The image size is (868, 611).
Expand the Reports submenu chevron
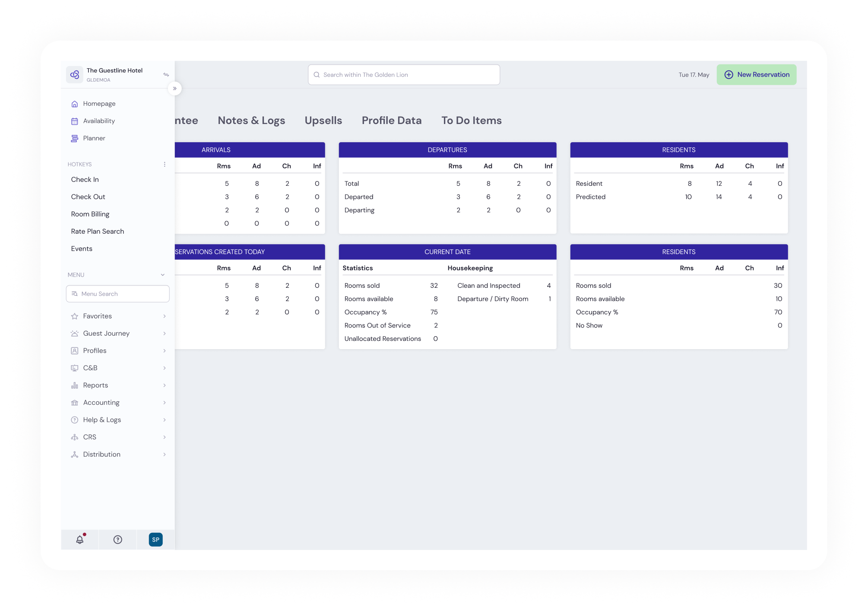tap(165, 385)
